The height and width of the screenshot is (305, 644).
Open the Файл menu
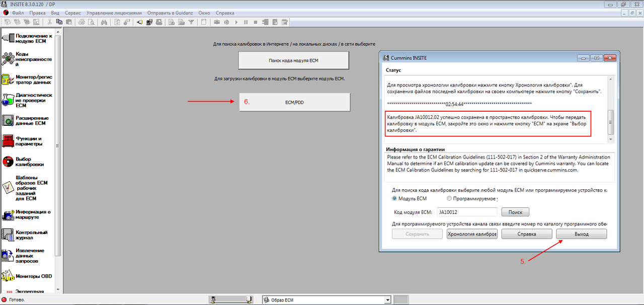click(18, 13)
